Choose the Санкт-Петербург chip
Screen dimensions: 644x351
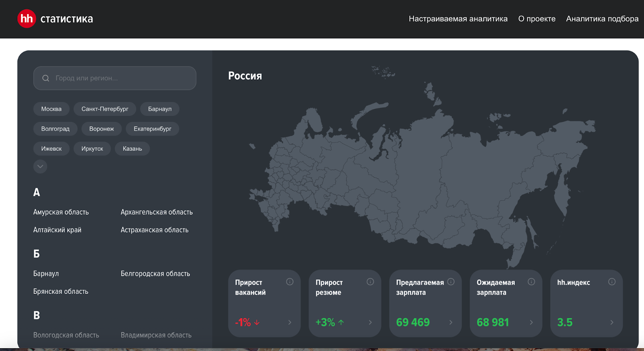pos(105,109)
